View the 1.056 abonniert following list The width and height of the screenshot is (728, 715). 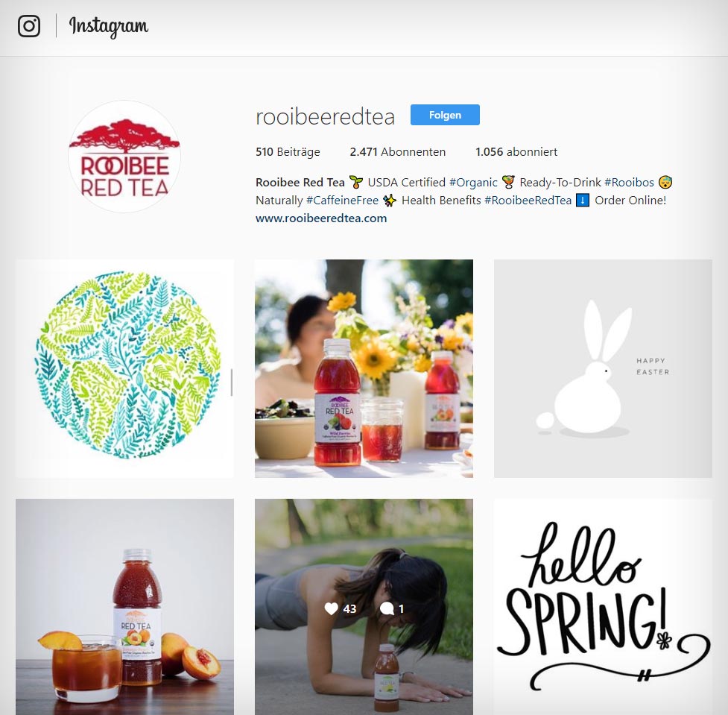click(516, 152)
